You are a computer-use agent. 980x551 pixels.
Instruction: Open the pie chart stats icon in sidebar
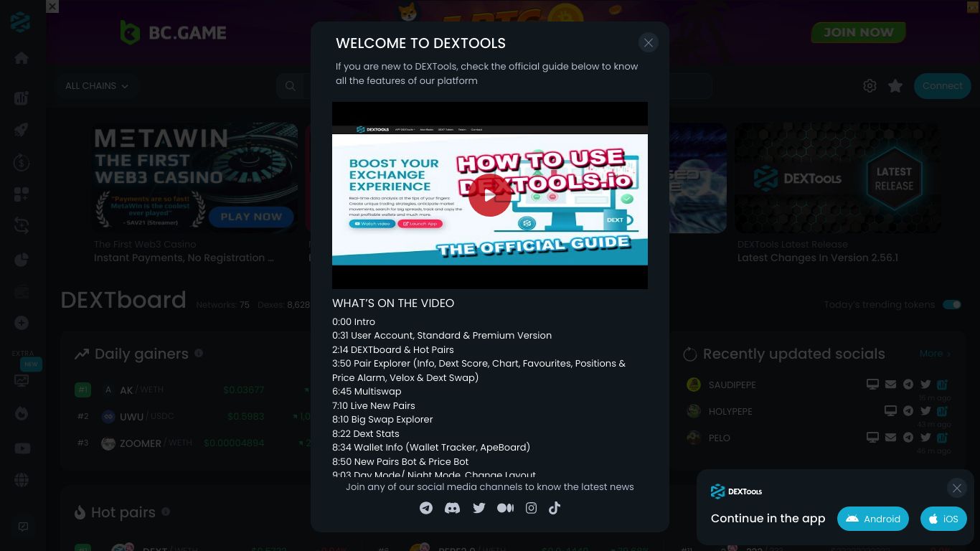(22, 260)
